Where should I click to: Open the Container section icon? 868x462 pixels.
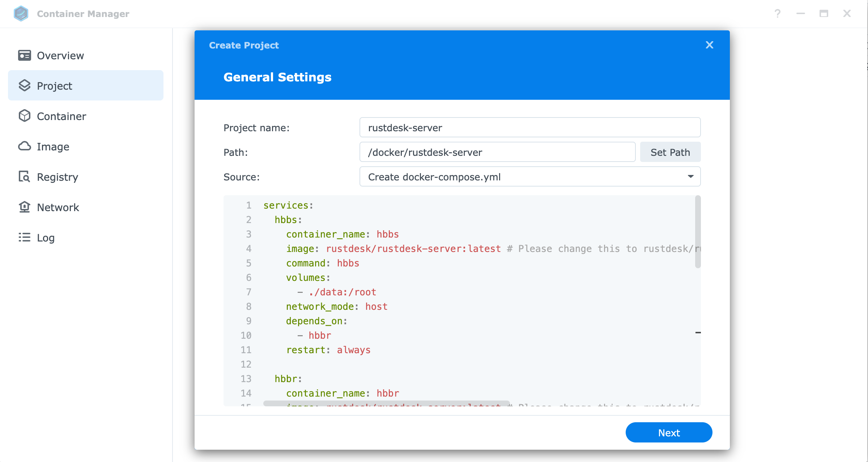24,116
